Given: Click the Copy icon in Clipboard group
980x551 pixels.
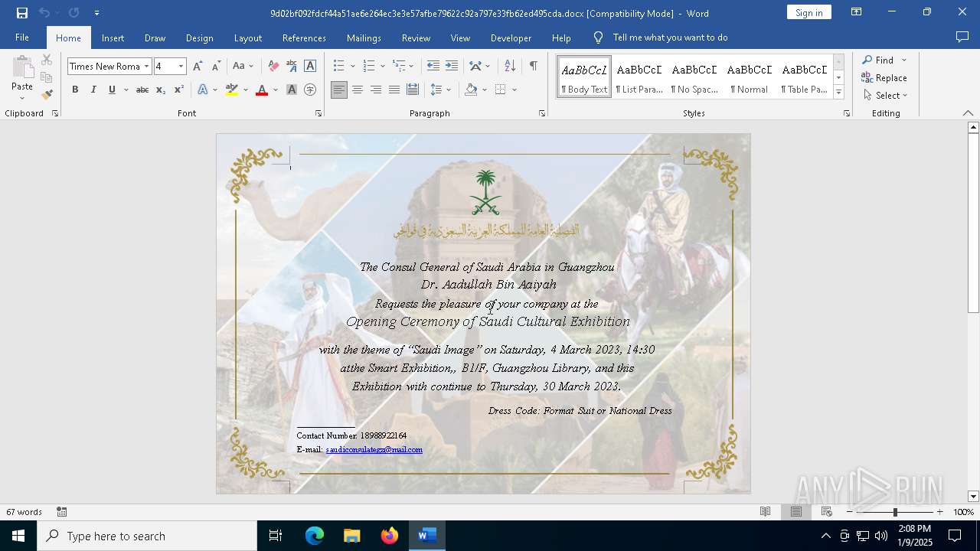Looking at the screenshot, I should point(47,77).
